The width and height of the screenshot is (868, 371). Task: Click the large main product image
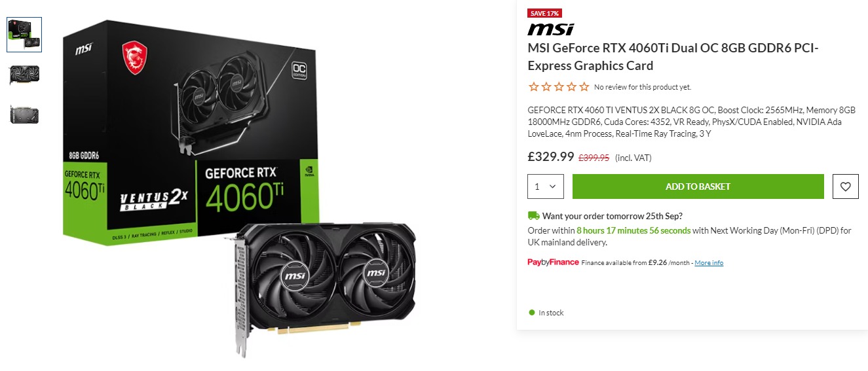coord(240,188)
